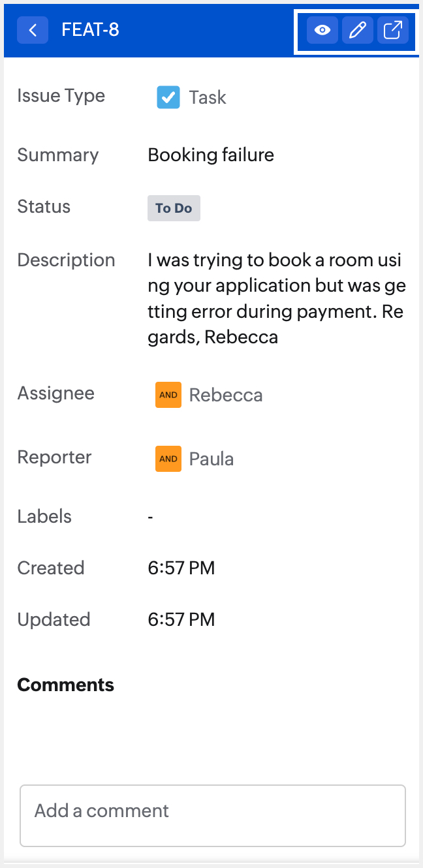The width and height of the screenshot is (423, 868).
Task: Click the back arrow beside FEAT-8
Action: coord(33,31)
